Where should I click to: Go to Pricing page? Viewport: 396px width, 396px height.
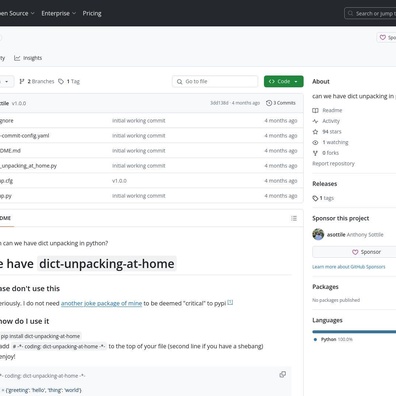point(92,13)
